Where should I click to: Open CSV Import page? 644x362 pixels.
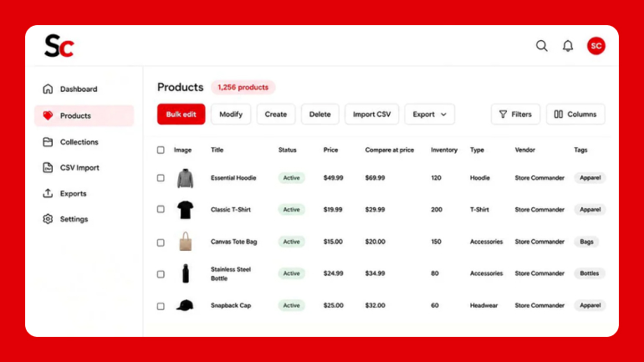click(84, 167)
